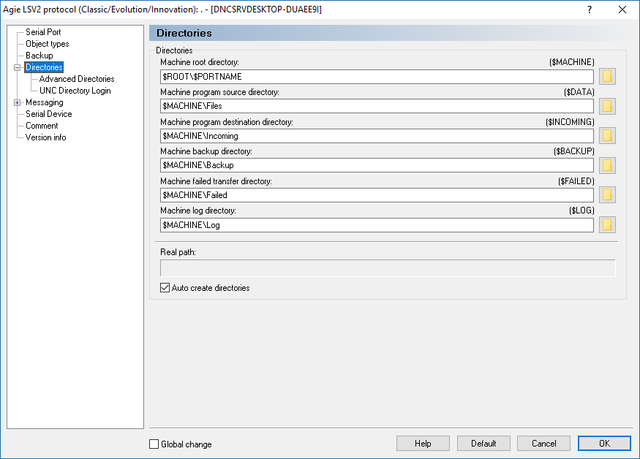Confirm with the OK button
Viewport: 640px width, 459px height.
tap(604, 443)
